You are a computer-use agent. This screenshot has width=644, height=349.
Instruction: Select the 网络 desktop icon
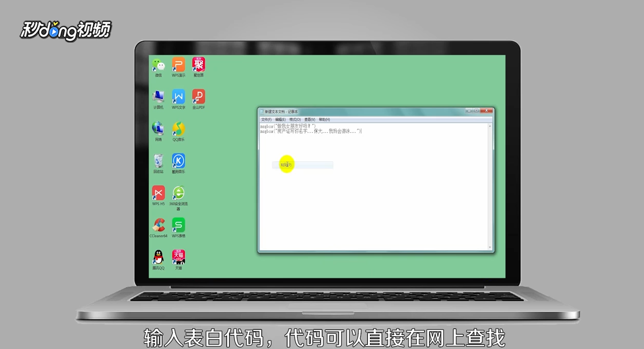pos(158,132)
